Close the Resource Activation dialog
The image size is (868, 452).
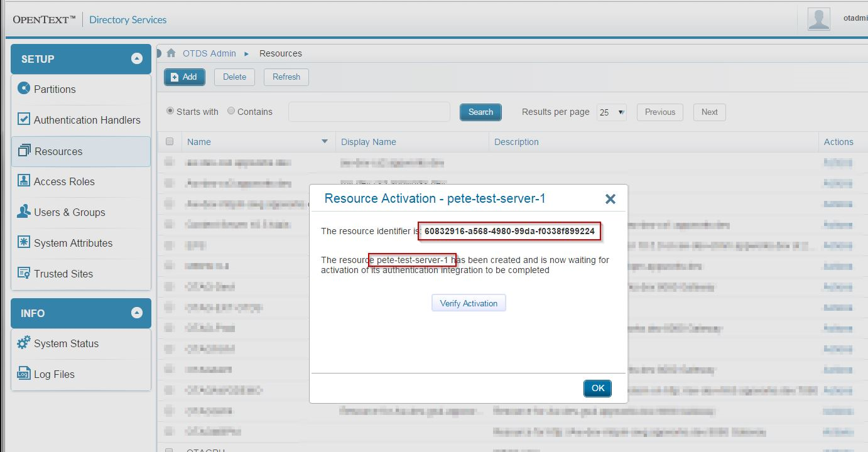click(x=610, y=199)
